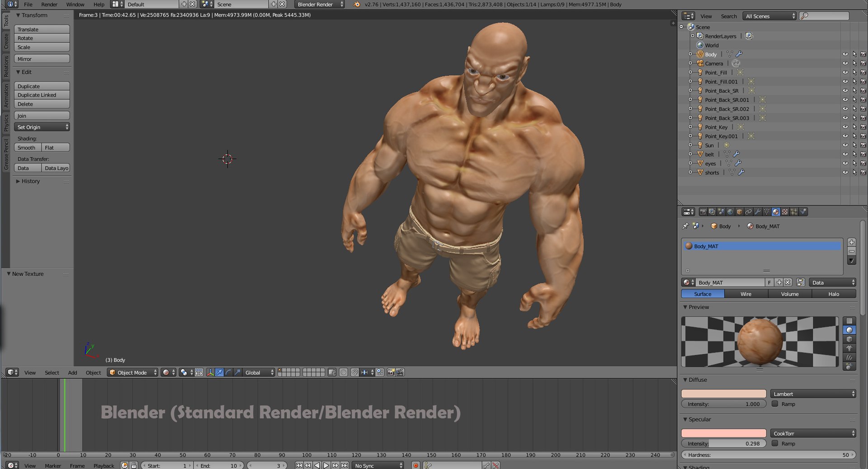Toggle visibility eye of shorts object

click(845, 173)
